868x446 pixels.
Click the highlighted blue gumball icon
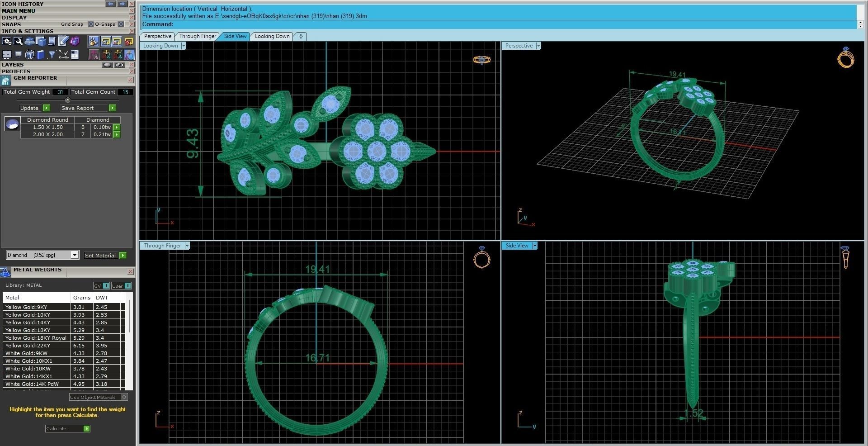(x=129, y=55)
